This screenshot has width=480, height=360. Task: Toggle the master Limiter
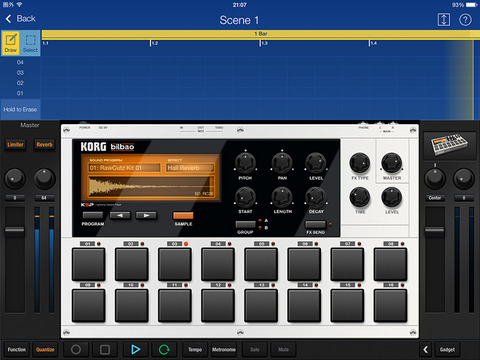[15, 145]
